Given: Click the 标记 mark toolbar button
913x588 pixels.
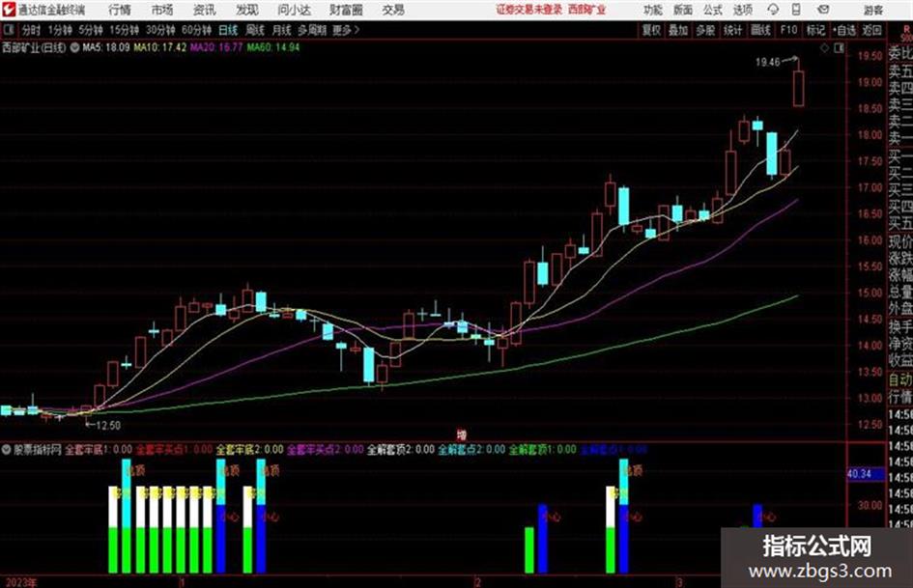Looking at the screenshot, I should pyautogui.click(x=815, y=30).
